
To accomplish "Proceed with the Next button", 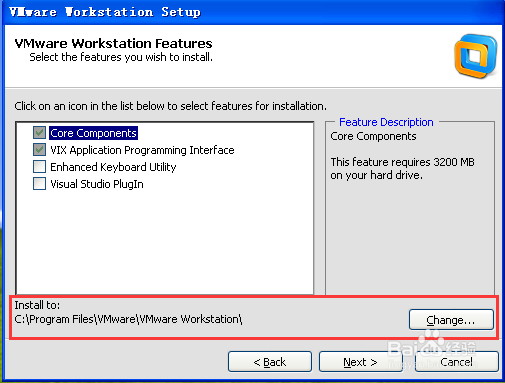I will pyautogui.click(x=360, y=362).
